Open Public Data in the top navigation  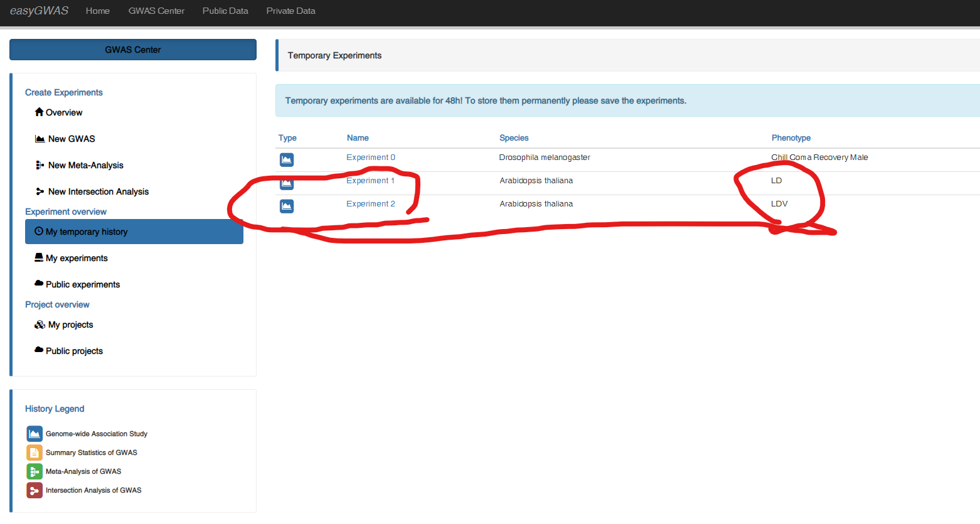pos(225,11)
